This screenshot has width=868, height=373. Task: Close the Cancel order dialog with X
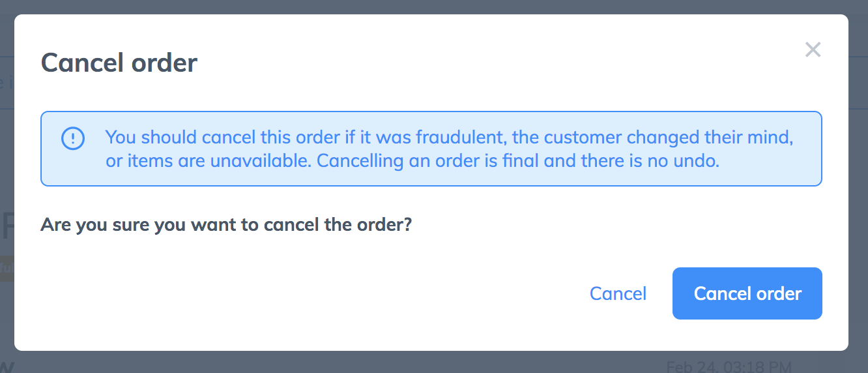click(812, 50)
